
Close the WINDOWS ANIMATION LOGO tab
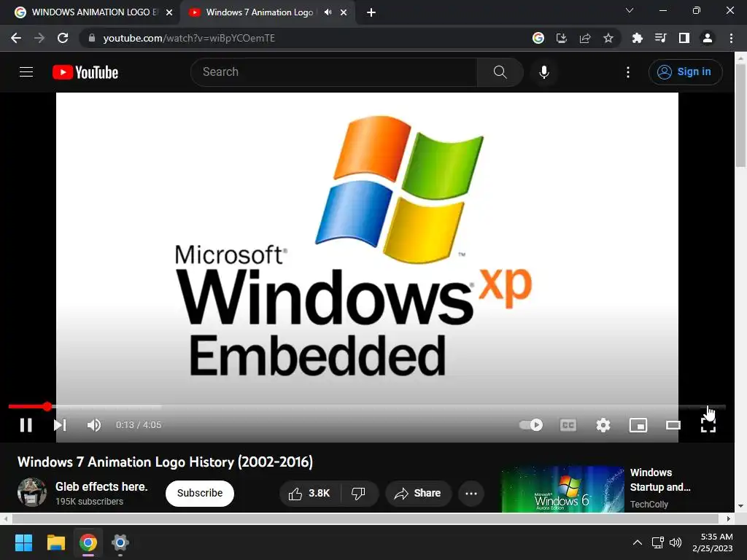(169, 12)
